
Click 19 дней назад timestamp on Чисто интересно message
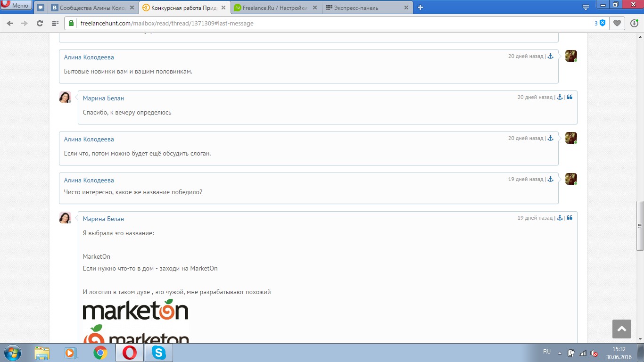[526, 179]
